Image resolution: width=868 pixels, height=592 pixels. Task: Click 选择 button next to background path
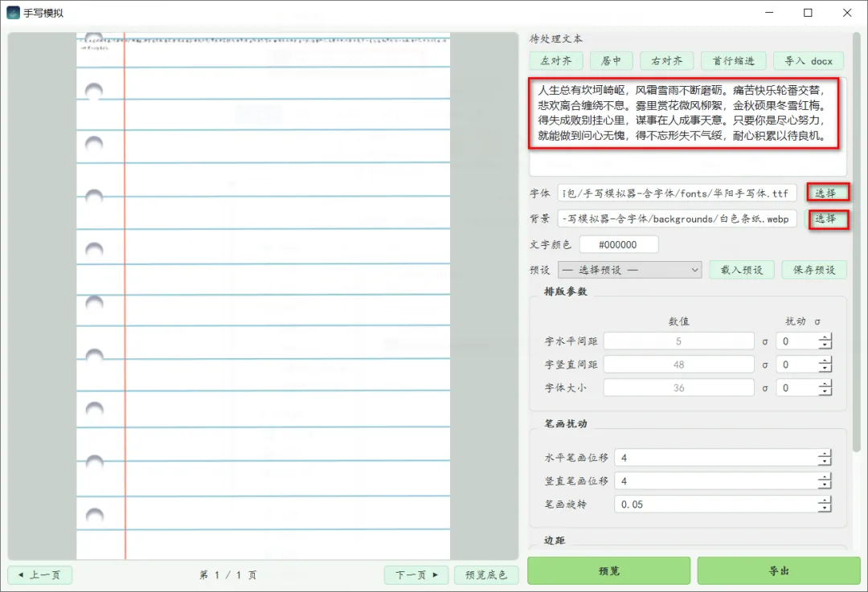click(825, 218)
